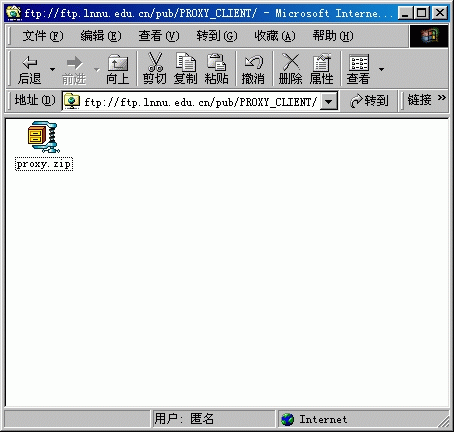Open the address bar dropdown arrow

(x=329, y=102)
